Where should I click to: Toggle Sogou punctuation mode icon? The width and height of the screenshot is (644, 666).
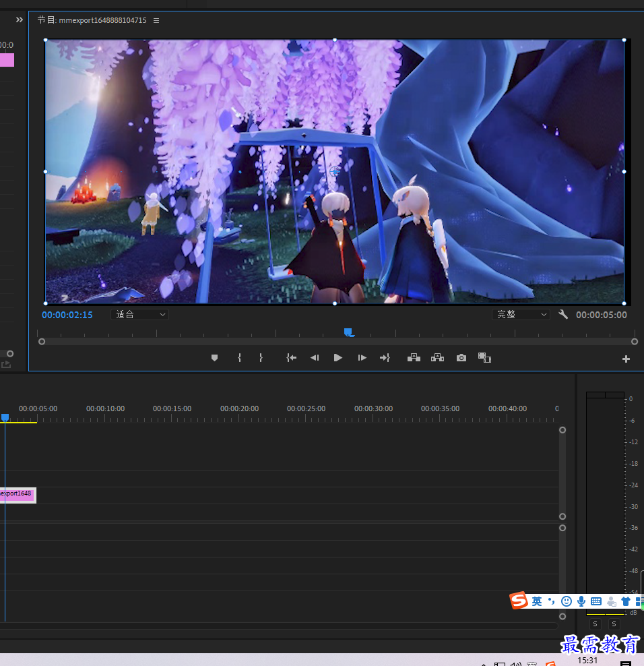point(552,601)
